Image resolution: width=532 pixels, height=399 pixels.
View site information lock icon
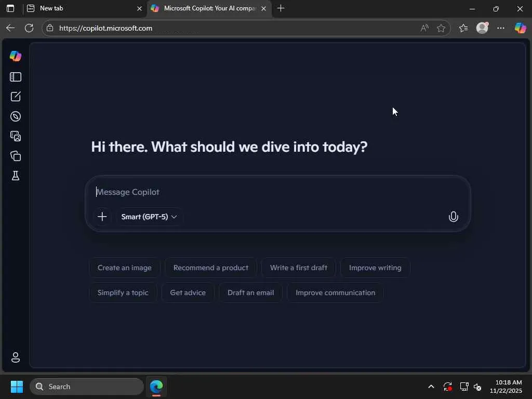(50, 28)
